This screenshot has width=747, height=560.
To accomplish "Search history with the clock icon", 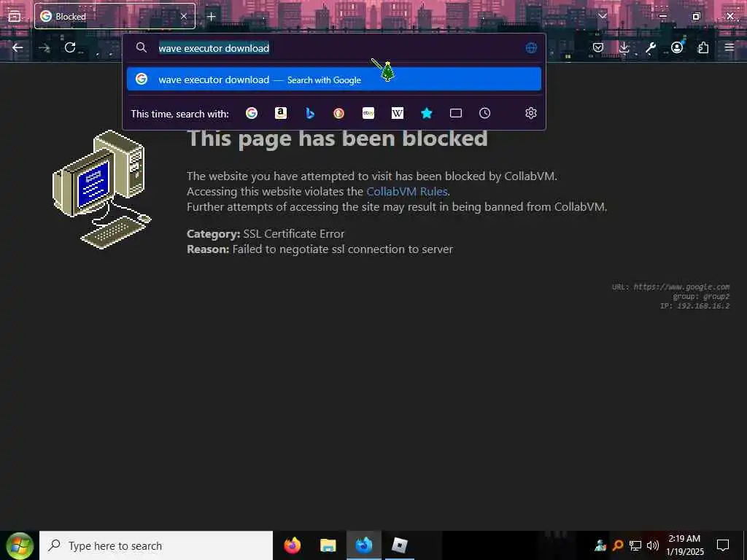I will coord(484,113).
